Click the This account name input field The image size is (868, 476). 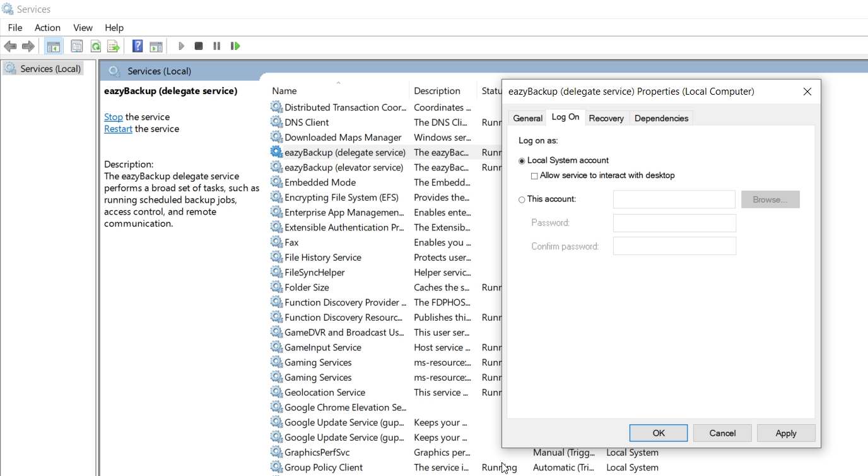tap(674, 199)
